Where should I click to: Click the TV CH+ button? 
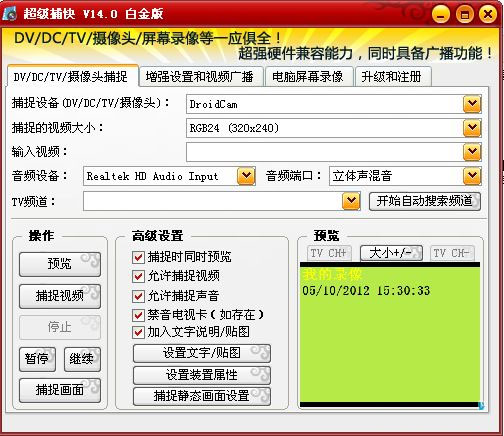coord(329,253)
